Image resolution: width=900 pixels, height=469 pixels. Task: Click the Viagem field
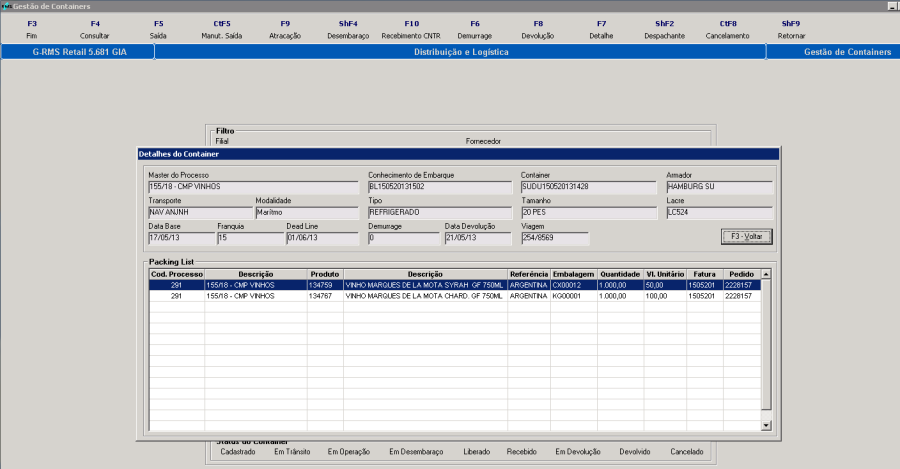554,238
